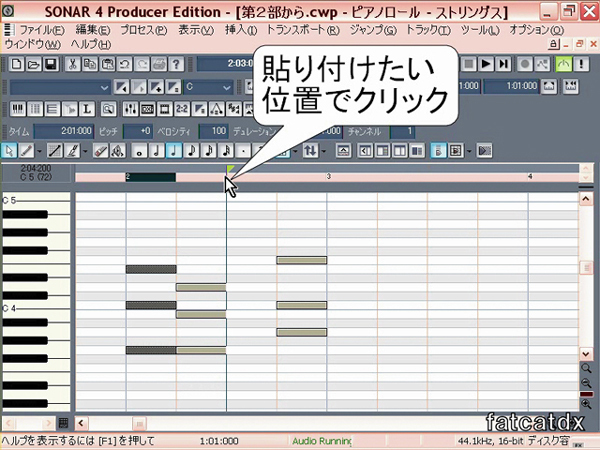Set note duration to half note
The width and height of the screenshot is (600, 450).
click(x=157, y=151)
